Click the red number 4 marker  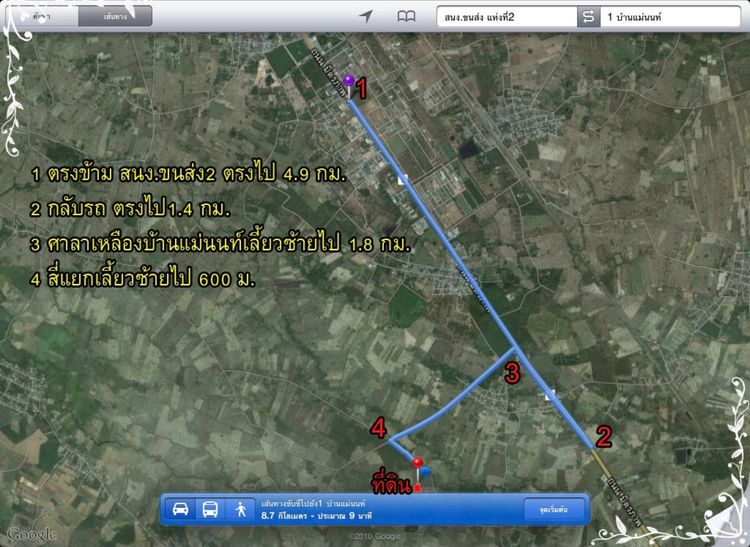[x=378, y=428]
